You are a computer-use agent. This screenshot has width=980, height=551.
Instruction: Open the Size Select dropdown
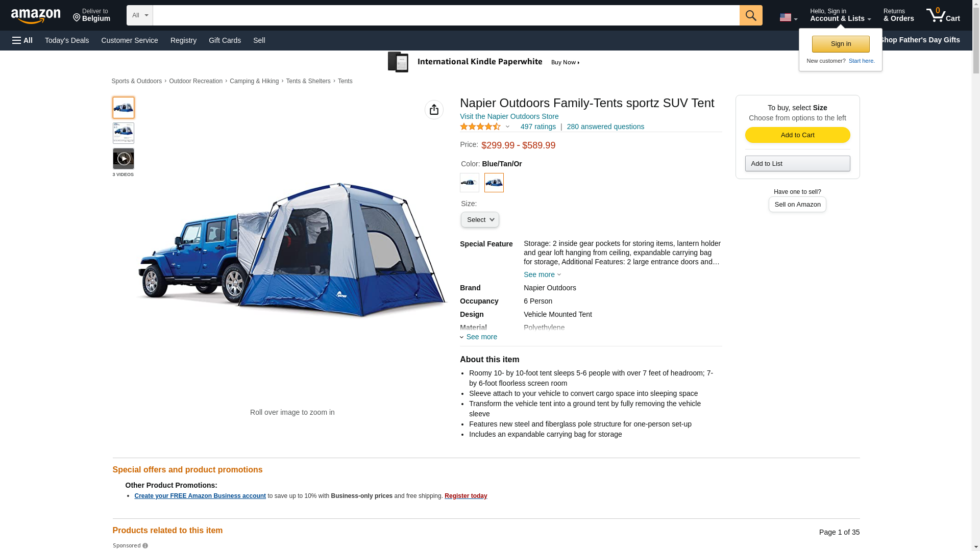480,220
